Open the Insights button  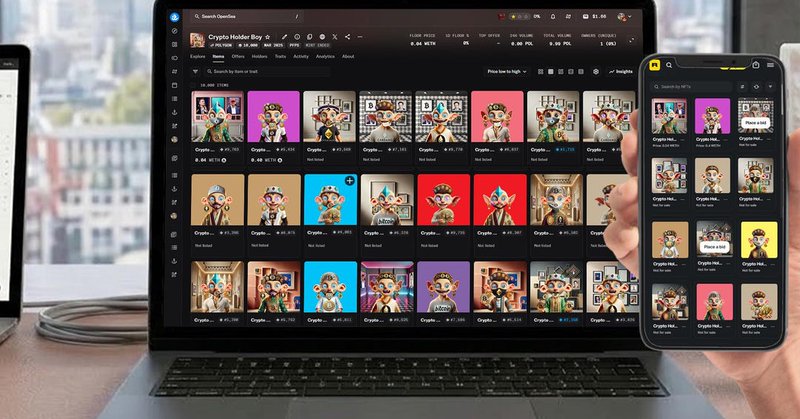coord(620,71)
